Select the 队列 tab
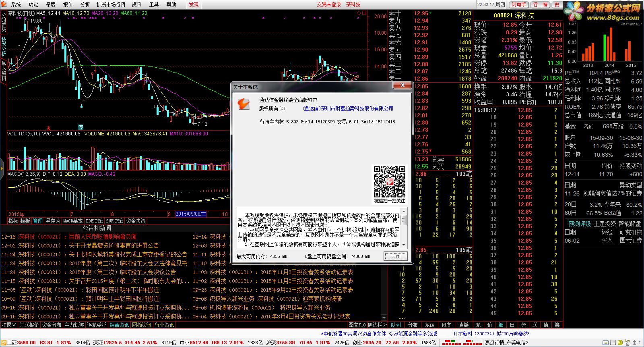The width and height of the screenshot is (644, 347). click(x=396, y=325)
